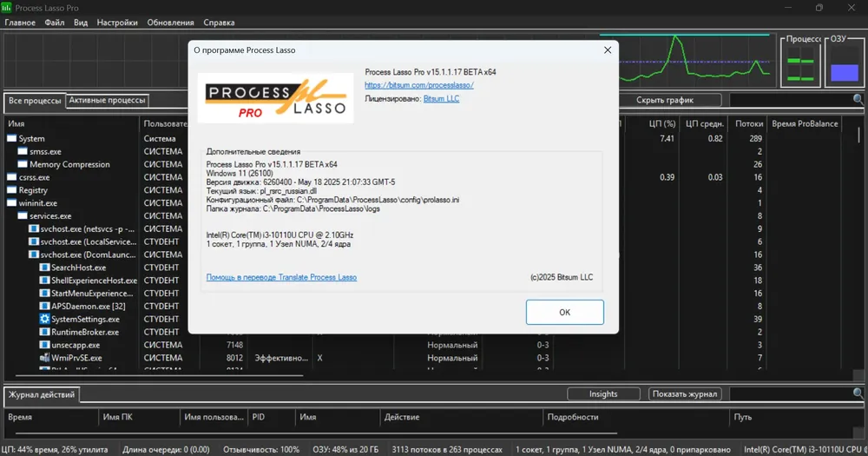Click the System process icon
Image resolution: width=868 pixels, height=456 pixels.
[x=11, y=138]
